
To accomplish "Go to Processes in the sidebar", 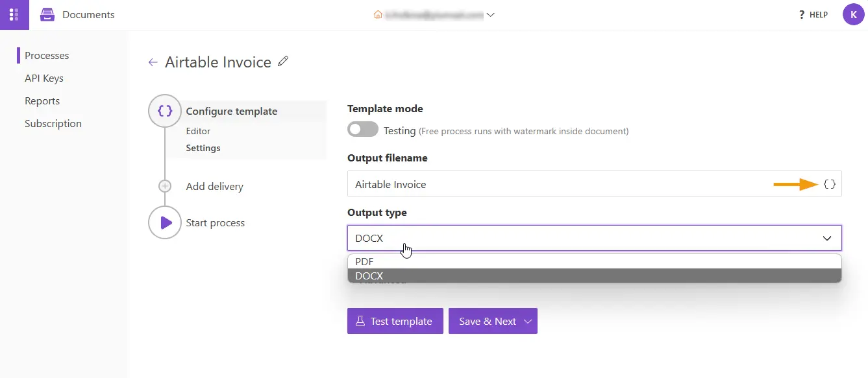I will (x=47, y=56).
